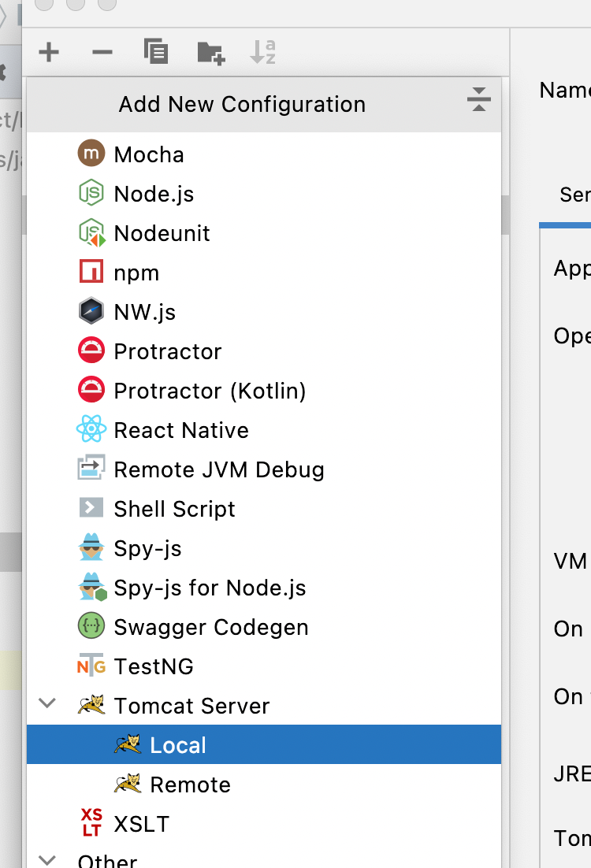
Task: Click the alphabetical sort icon
Action: (262, 52)
